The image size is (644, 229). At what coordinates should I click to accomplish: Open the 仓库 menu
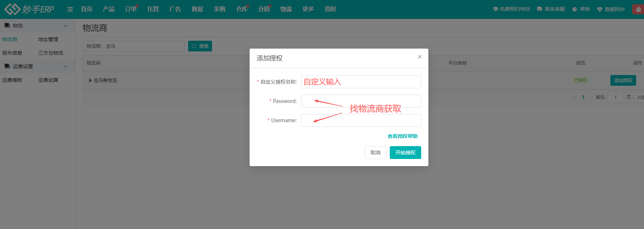pos(242,9)
